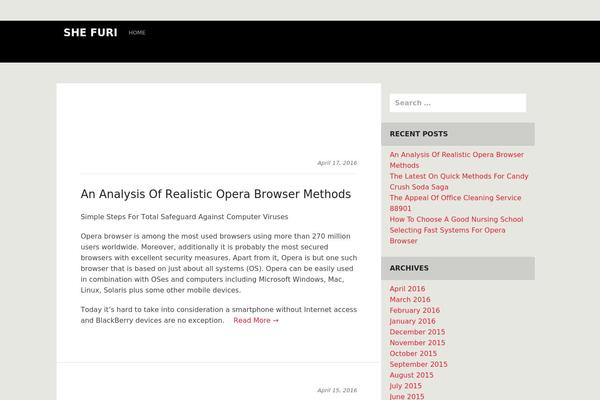
Task: Open recent post 'Selecting Fast Systems For Opera Browser'
Action: click(447, 235)
